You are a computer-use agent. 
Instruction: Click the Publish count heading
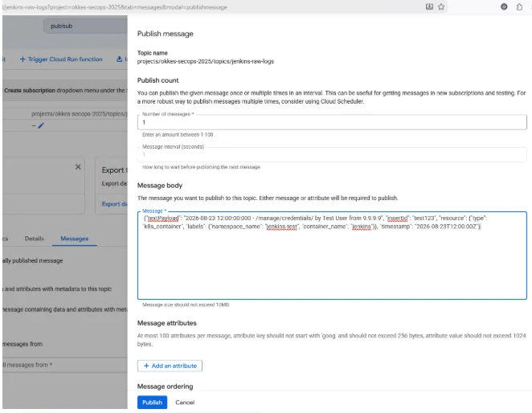158,80
